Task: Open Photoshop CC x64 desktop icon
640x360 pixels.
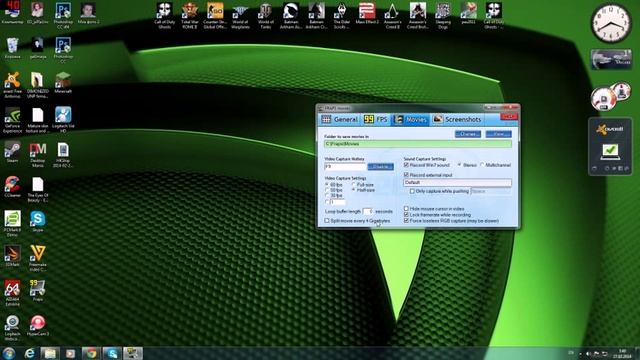Action: (x=63, y=16)
